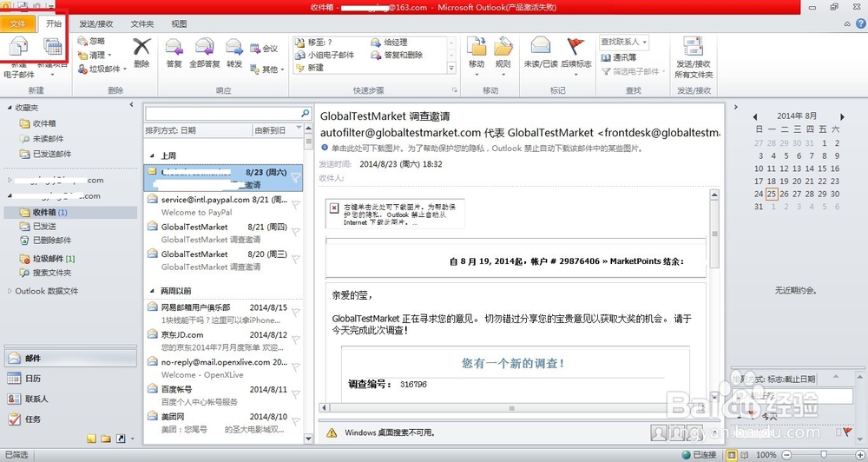This screenshot has width=868, height=462.
Task: Expand the Outlook 数据文件 node
Action: (x=10, y=291)
